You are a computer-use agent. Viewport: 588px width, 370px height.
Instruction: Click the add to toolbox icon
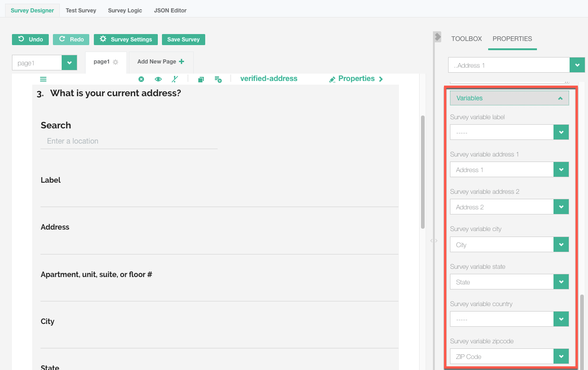point(218,79)
